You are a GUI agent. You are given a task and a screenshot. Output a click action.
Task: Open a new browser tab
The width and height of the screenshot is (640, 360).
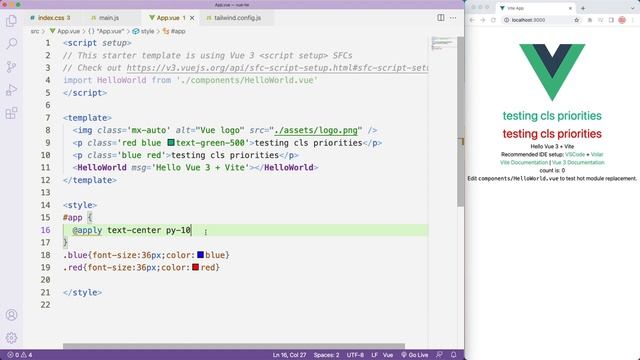[x=583, y=8]
